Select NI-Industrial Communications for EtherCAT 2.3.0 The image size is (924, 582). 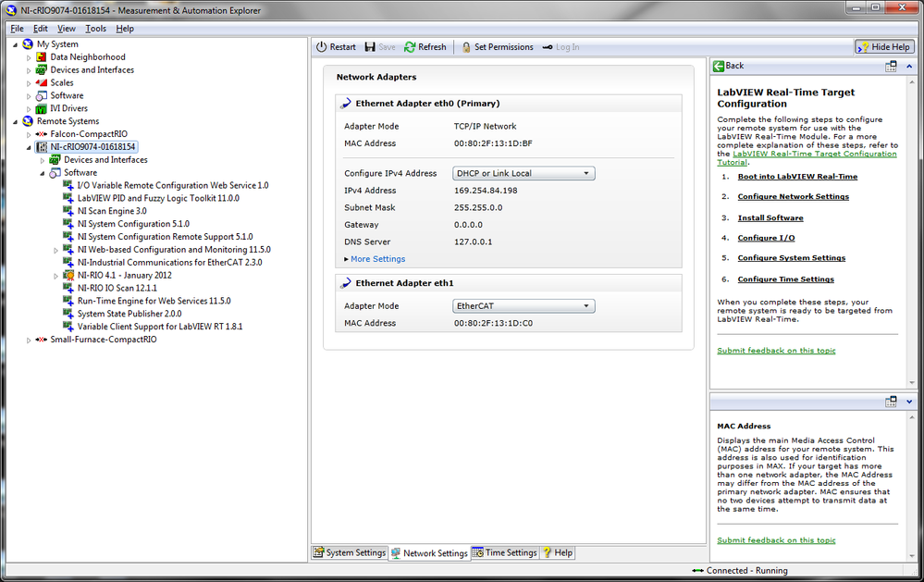[x=169, y=263]
